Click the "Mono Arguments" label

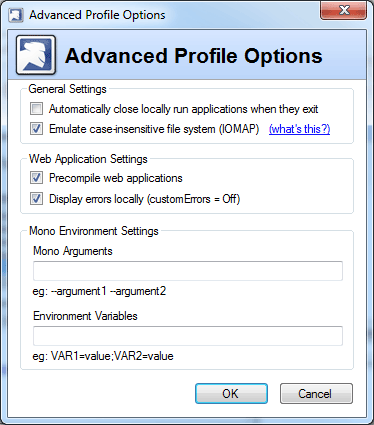coord(73,251)
